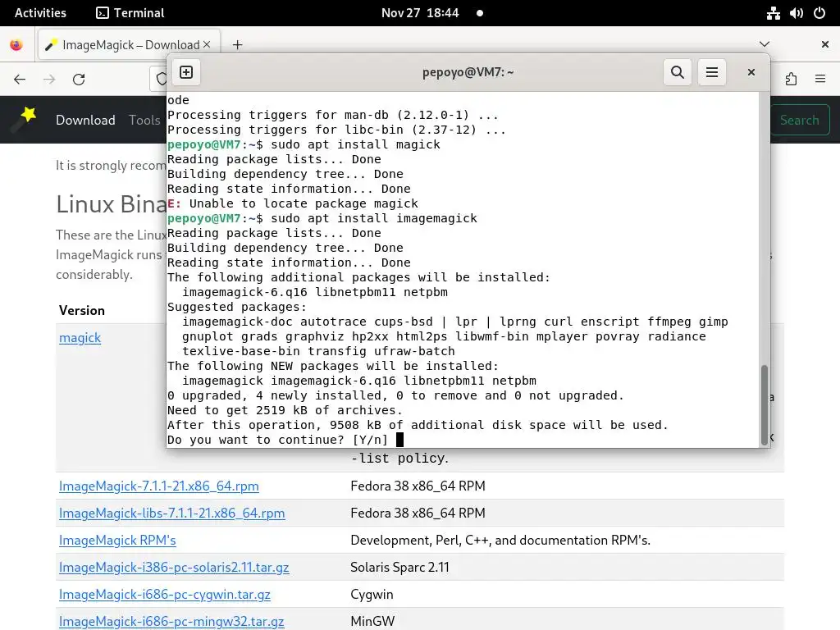Download ImageMagick-i686-pc-mingw32.tar.gz
Image resolution: width=840 pixels, height=630 pixels.
point(171,622)
